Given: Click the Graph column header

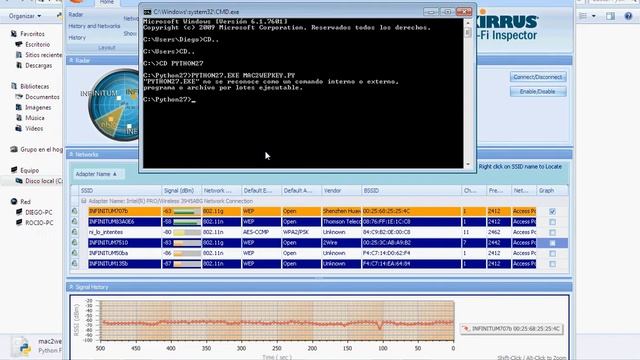Looking at the screenshot, I should point(552,191).
